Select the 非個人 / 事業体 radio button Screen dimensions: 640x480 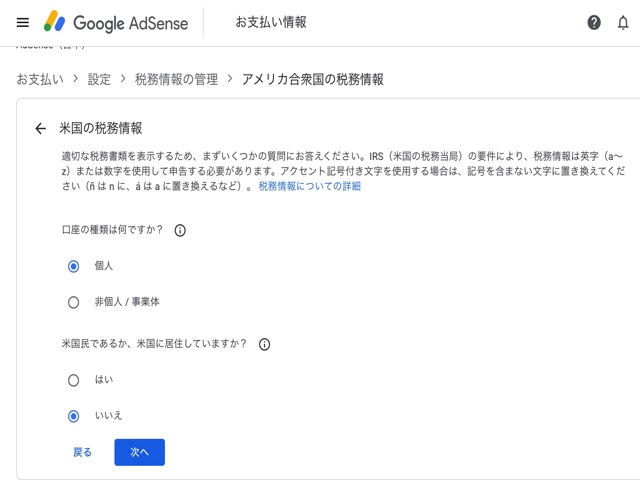point(73,302)
